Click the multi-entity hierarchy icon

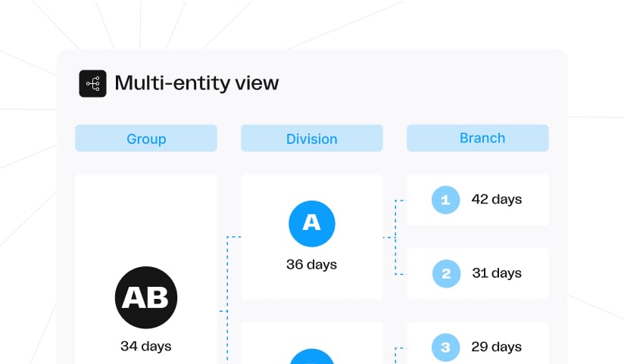pyautogui.click(x=92, y=83)
